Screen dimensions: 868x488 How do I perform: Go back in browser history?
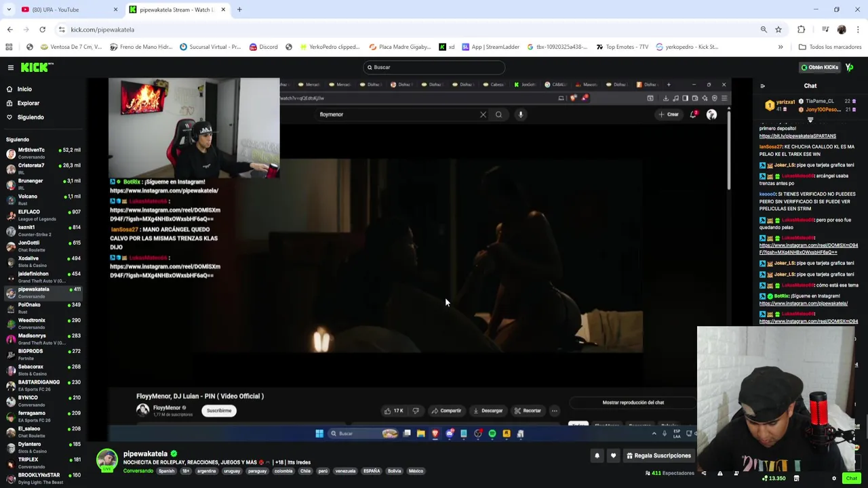tap(9, 29)
